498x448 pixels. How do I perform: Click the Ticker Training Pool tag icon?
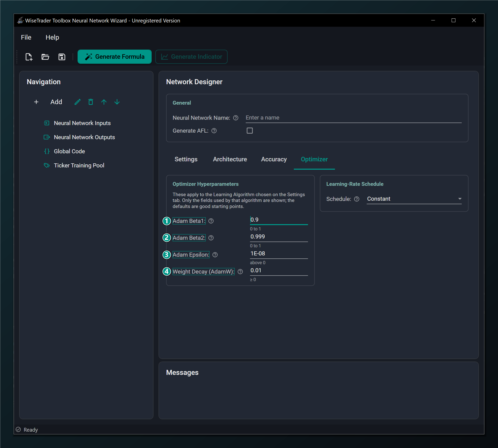(47, 165)
